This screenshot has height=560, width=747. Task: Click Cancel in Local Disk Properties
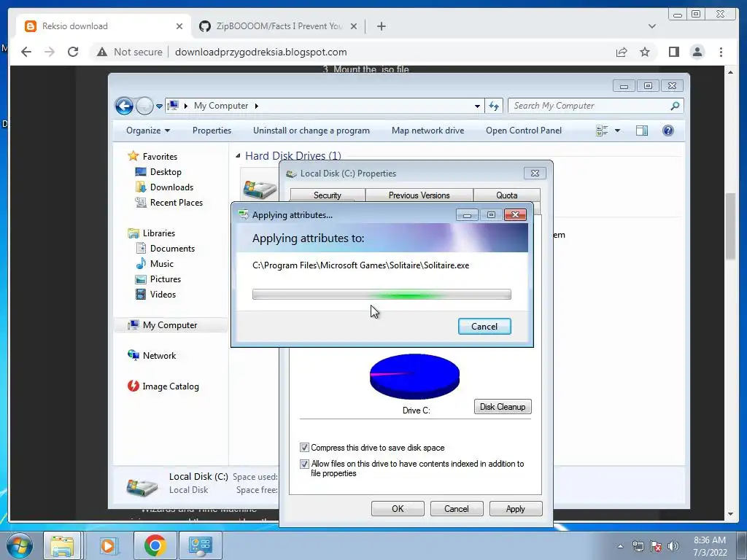457,508
